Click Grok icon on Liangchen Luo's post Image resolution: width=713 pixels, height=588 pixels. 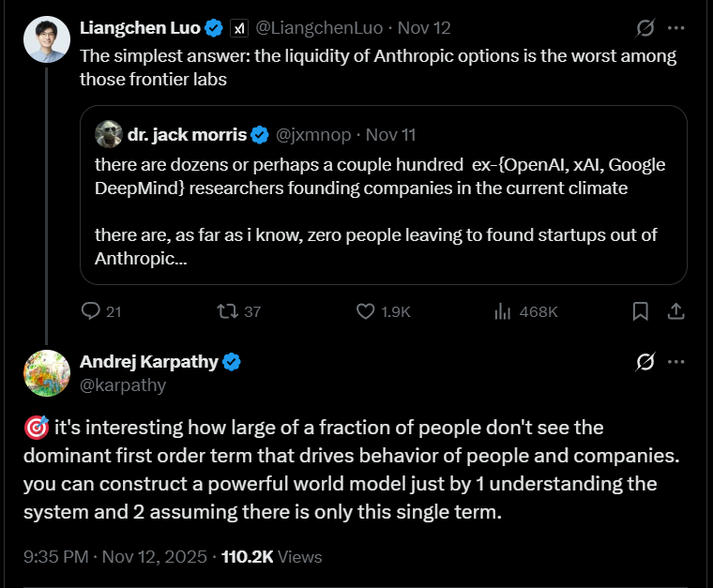[645, 28]
